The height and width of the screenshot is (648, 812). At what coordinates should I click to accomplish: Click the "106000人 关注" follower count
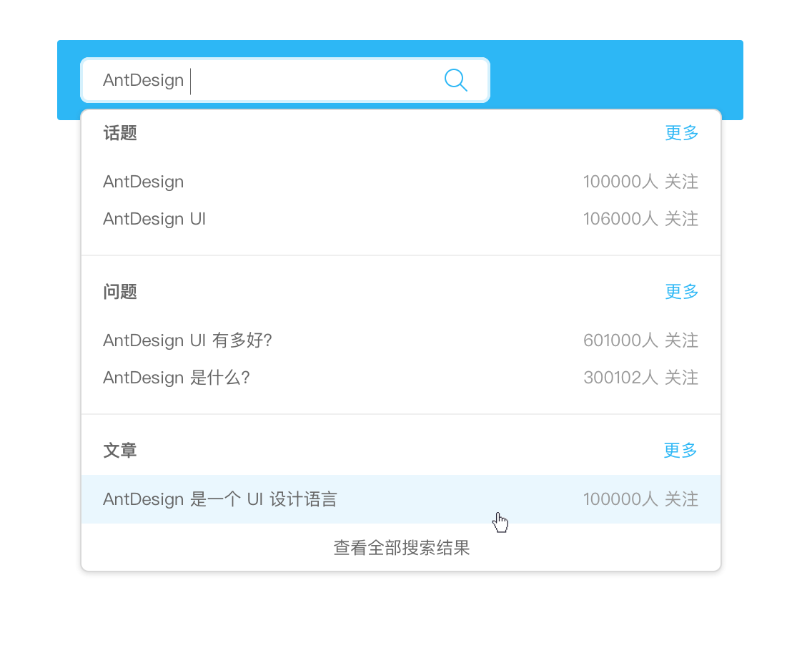pos(640,219)
